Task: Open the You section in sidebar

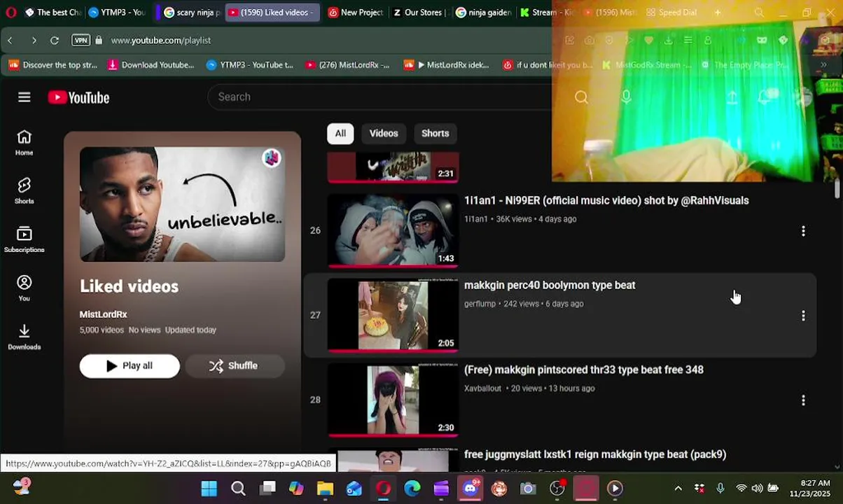Action: [25, 288]
